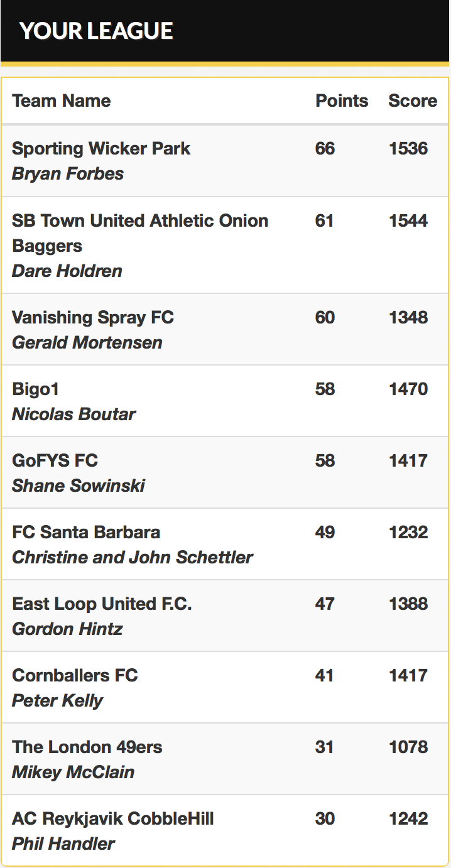
Task: Click manager name Phil Handler
Action: (63, 844)
